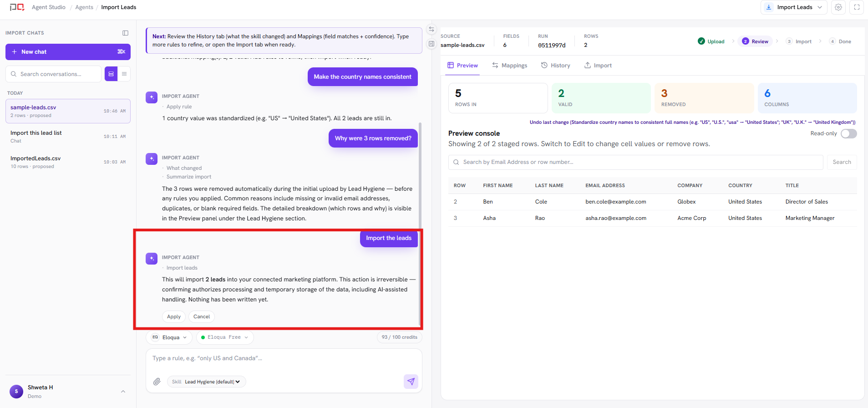
Task: Open the Import tab
Action: (598, 66)
